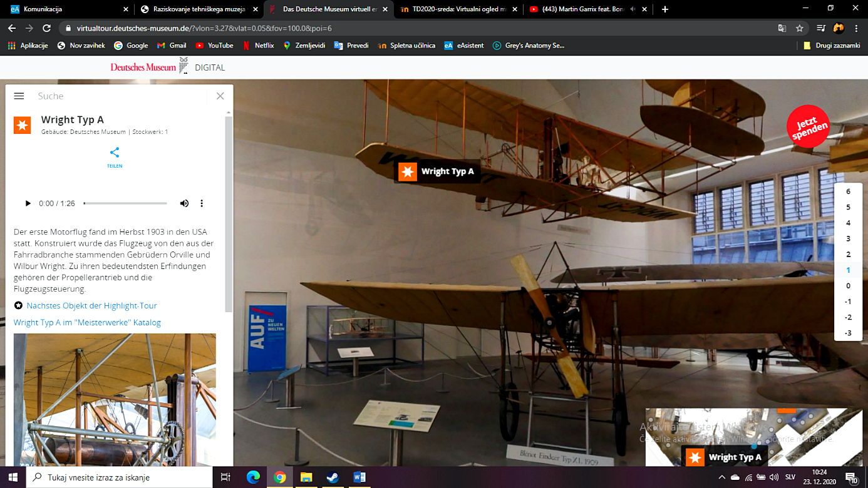The image size is (868, 488).
Task: Open the Netflix bookmark
Action: 258,45
